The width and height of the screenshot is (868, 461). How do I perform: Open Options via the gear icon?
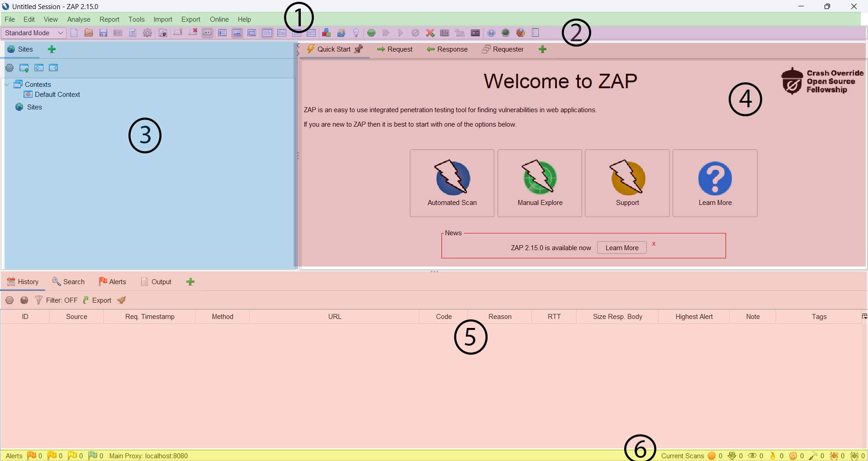147,33
